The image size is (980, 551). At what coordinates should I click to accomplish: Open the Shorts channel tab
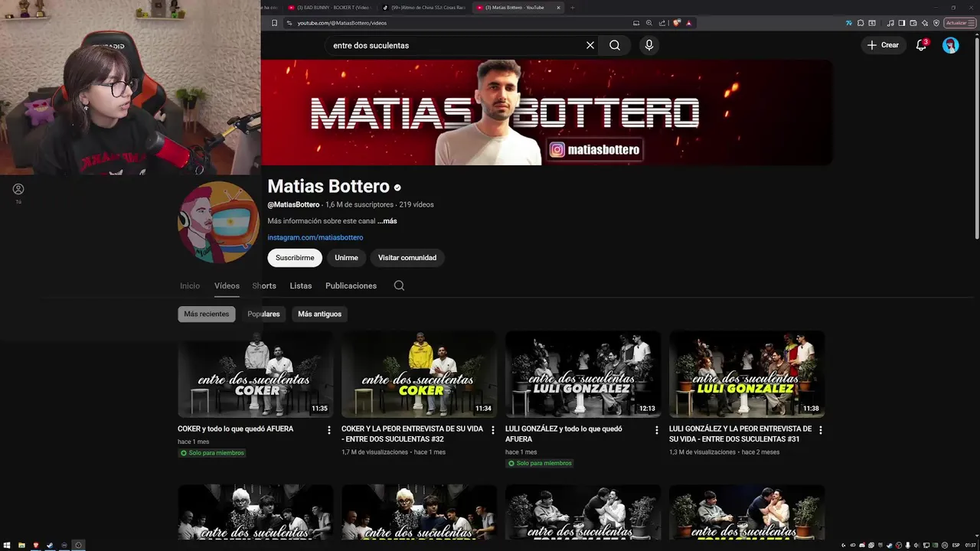click(x=264, y=285)
